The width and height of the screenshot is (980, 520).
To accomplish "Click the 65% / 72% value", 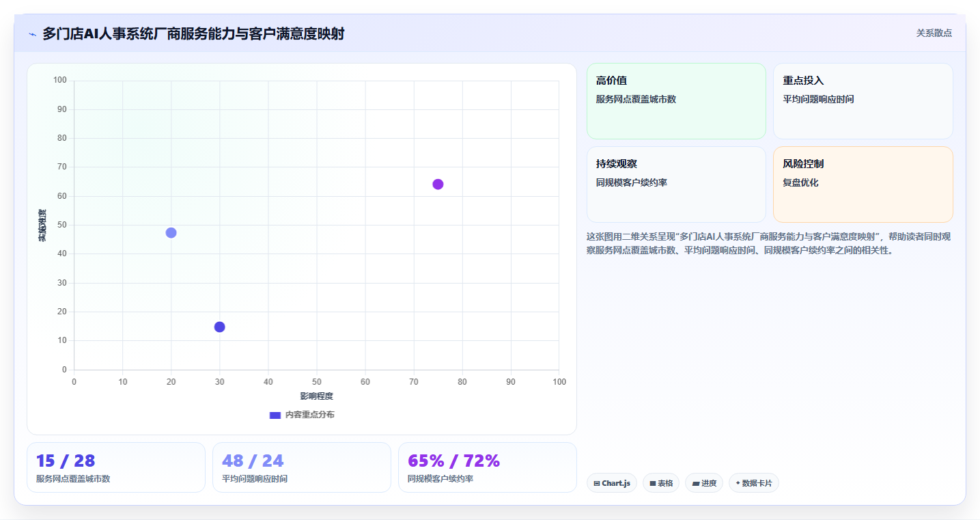I will [454, 461].
